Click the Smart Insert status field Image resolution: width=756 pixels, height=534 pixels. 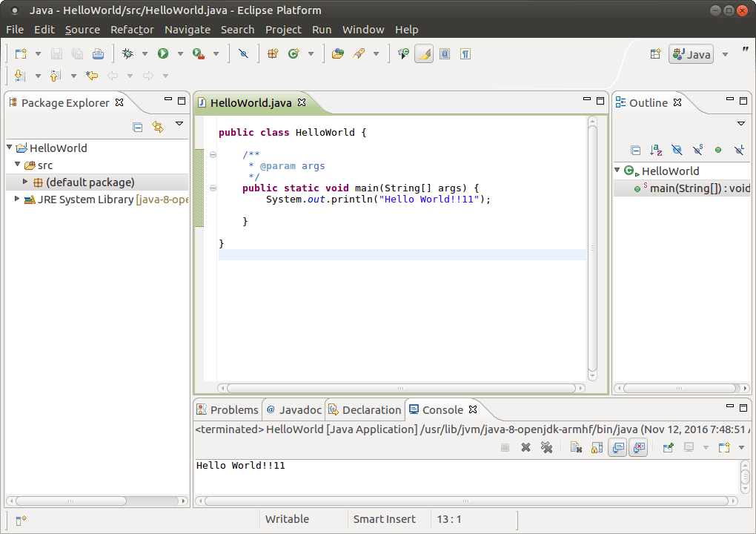click(x=384, y=519)
